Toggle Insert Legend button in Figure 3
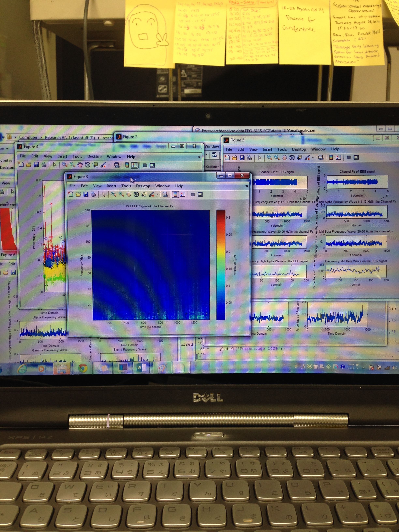Image resolution: width=399 pixels, height=532 pixels. pyautogui.click(x=183, y=194)
